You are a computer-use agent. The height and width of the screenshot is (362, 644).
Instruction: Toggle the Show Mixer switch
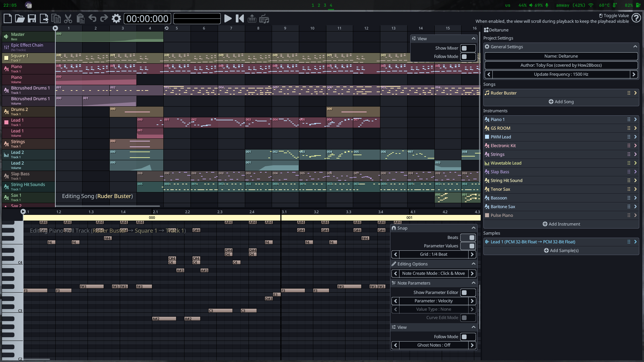[468, 48]
